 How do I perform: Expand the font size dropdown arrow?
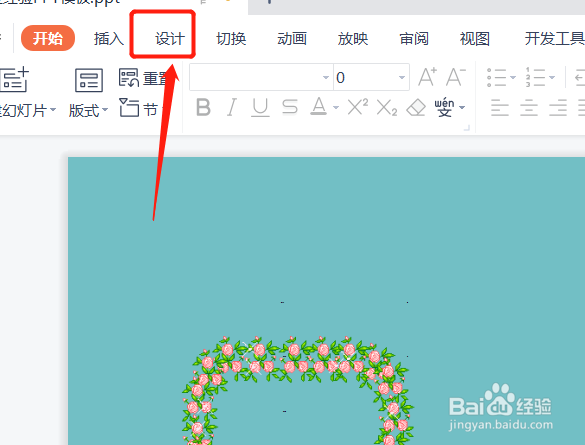402,78
